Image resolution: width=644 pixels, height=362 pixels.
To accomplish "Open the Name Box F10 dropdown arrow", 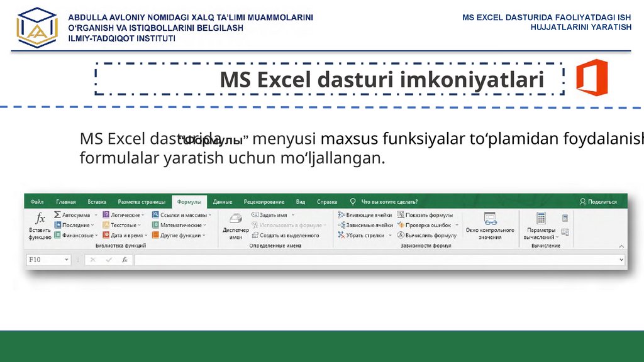I will (67, 260).
